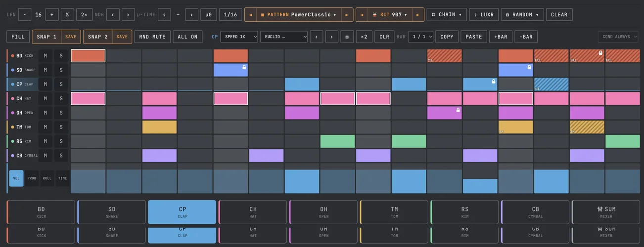Solo the CH hat track
The image size is (644, 247).
click(61, 98)
